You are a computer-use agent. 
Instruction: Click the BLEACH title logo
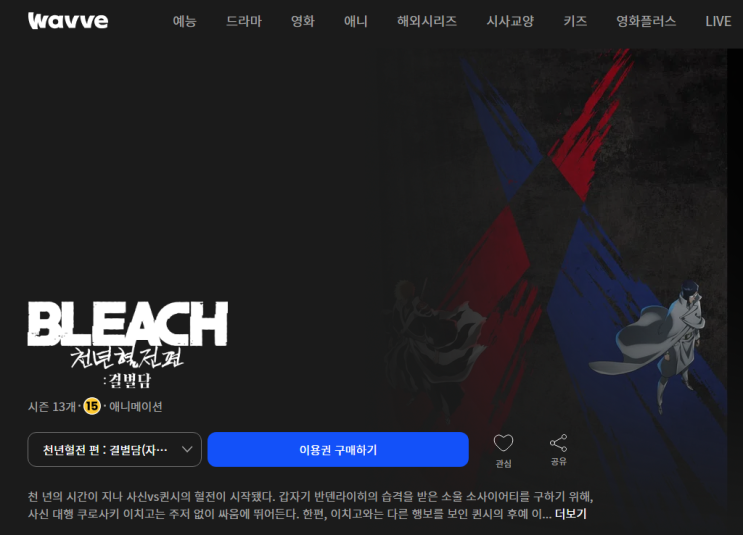click(127, 345)
